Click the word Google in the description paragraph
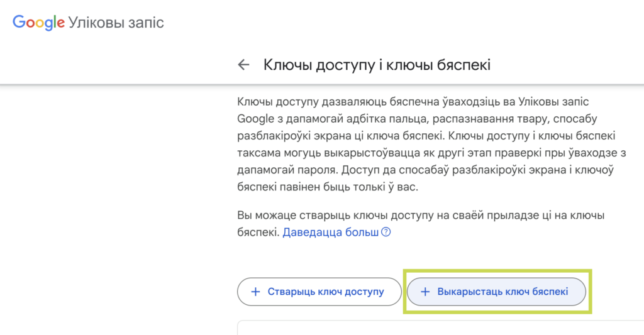 pos(255,119)
